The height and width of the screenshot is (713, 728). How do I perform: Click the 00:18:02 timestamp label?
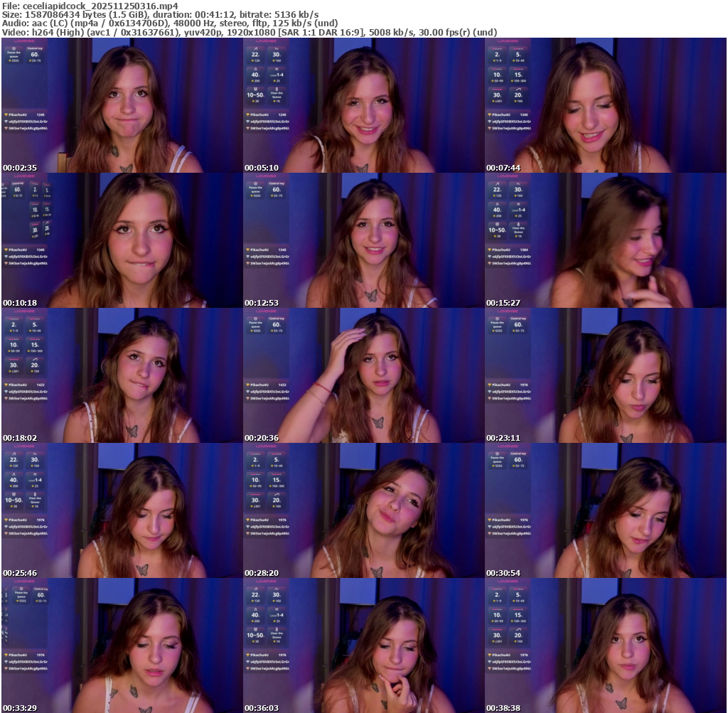[20, 438]
